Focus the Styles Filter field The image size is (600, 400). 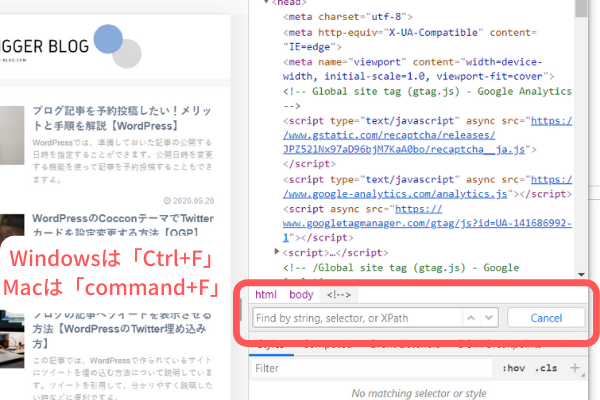(372, 368)
